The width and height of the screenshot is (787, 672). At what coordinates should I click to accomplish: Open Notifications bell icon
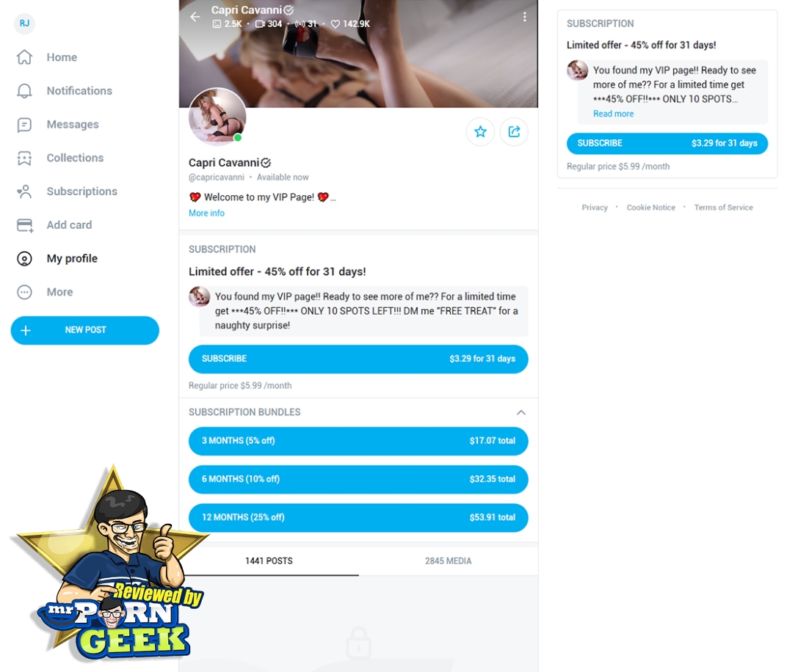(x=24, y=91)
